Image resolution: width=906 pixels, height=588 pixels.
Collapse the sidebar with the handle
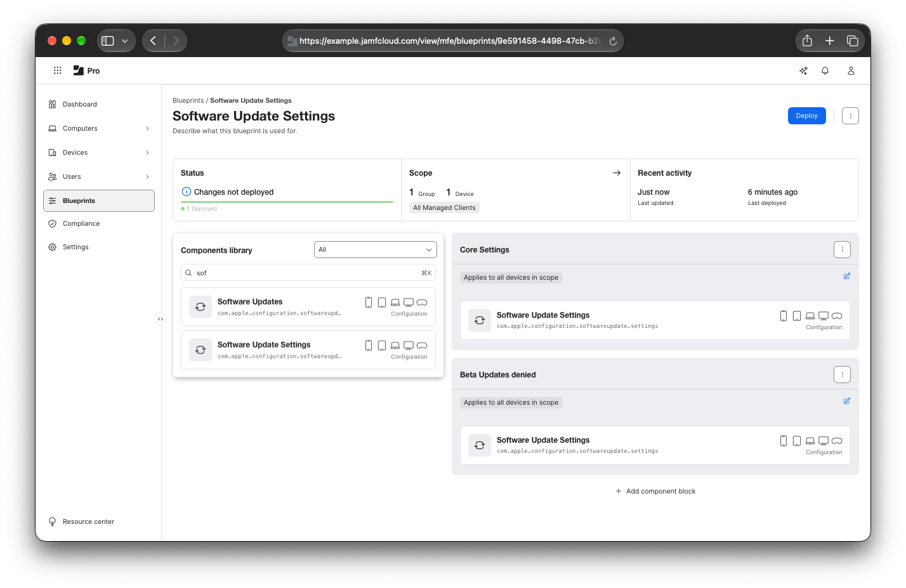(161, 319)
